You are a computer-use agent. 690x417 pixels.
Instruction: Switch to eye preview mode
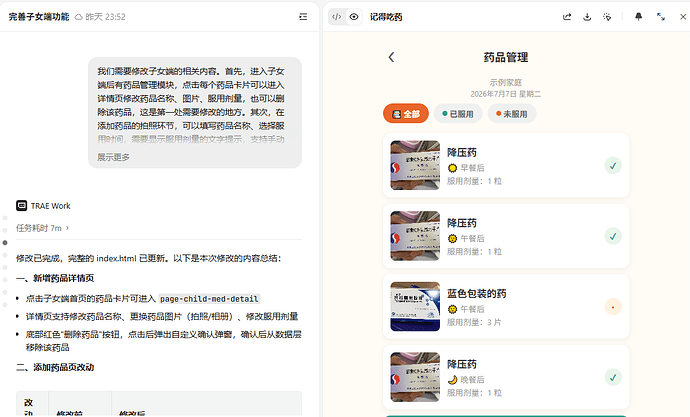354,17
